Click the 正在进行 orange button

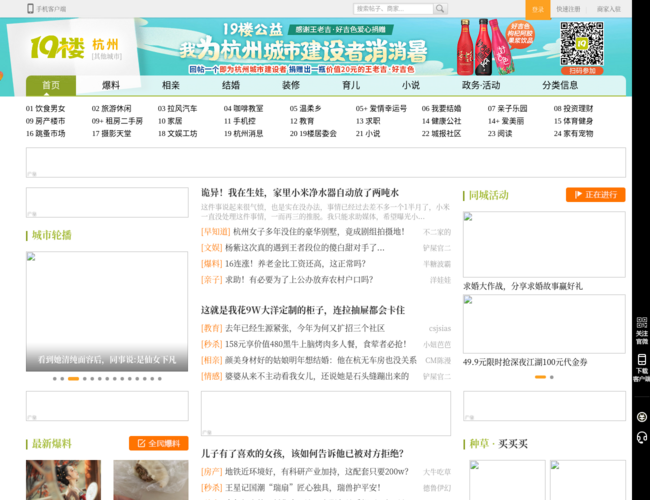pyautogui.click(x=595, y=195)
